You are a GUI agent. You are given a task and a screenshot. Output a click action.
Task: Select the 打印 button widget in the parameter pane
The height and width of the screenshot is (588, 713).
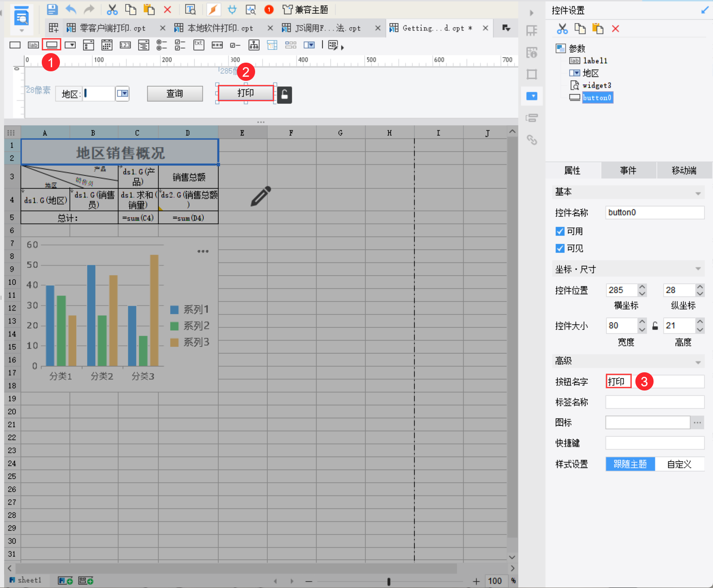[x=246, y=93]
